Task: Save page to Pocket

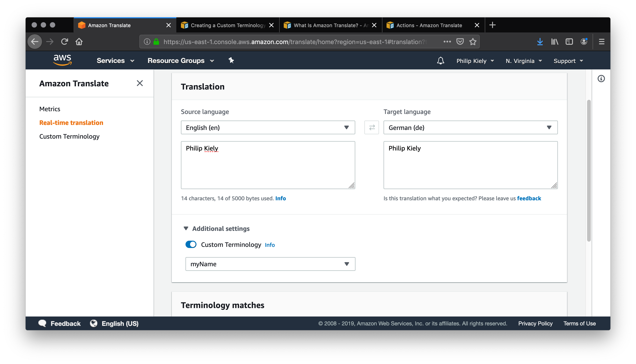Action: coord(460,42)
